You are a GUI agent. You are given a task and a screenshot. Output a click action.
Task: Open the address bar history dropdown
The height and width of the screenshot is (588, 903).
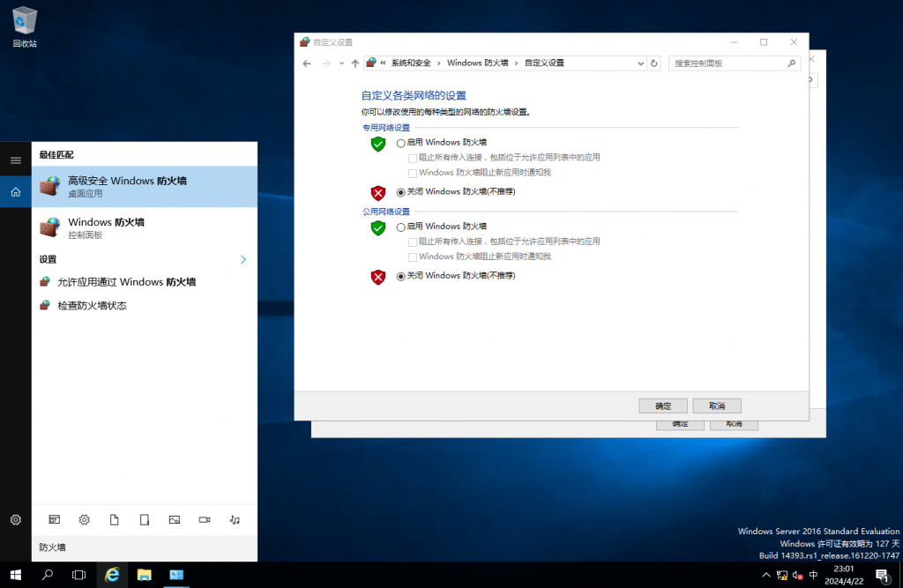(641, 63)
